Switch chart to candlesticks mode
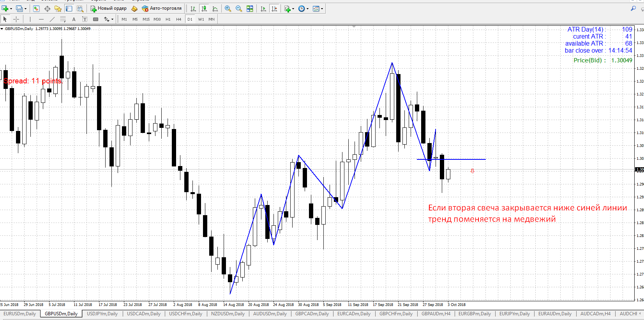This screenshot has width=644, height=320. tap(204, 8)
